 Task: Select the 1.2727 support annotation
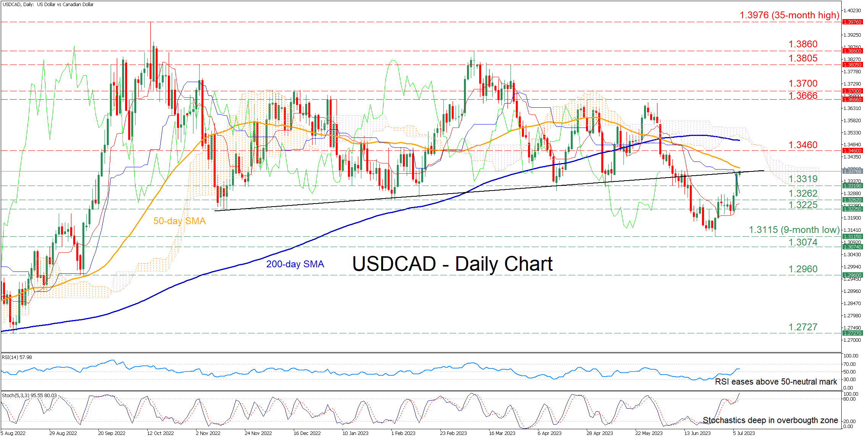[x=803, y=327]
